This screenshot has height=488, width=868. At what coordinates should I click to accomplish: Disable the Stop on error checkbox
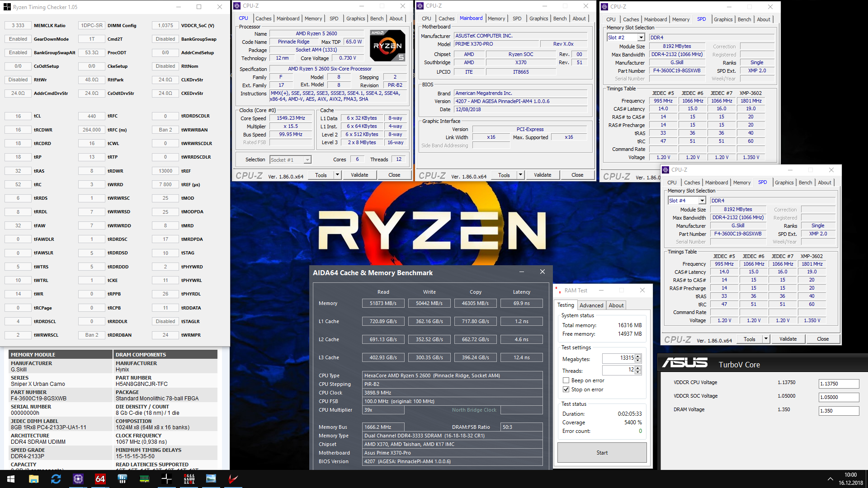pos(566,389)
